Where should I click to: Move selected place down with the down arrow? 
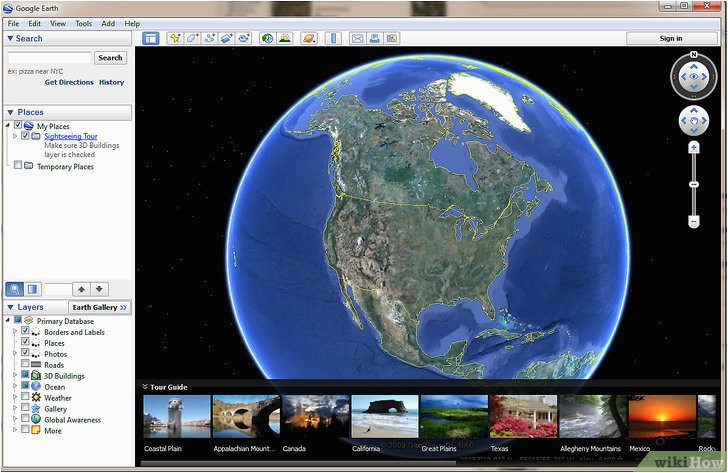[x=99, y=289]
